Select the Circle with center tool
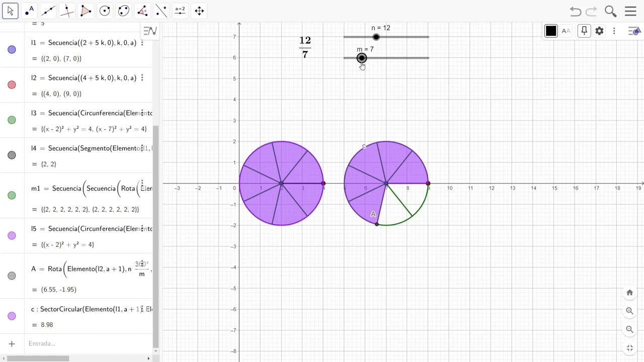The image size is (644, 362). click(x=105, y=11)
